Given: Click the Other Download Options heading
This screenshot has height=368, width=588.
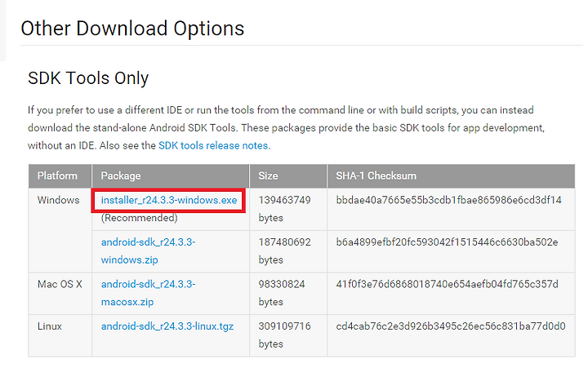Looking at the screenshot, I should tap(132, 29).
